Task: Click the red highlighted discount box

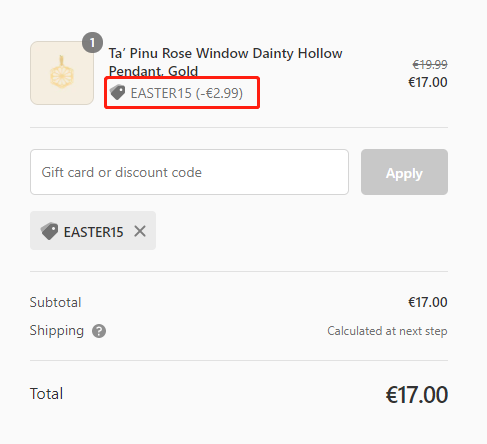Action: (182, 93)
